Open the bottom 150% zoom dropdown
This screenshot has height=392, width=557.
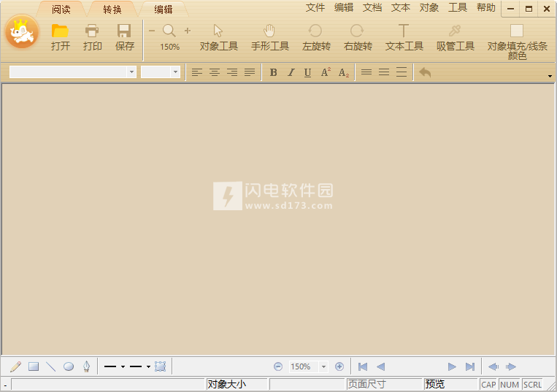(323, 366)
